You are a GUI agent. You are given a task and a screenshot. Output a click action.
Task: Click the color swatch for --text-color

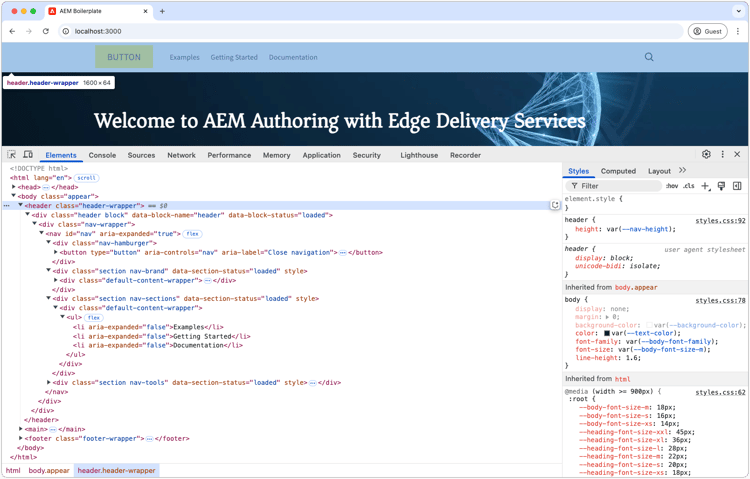click(607, 334)
